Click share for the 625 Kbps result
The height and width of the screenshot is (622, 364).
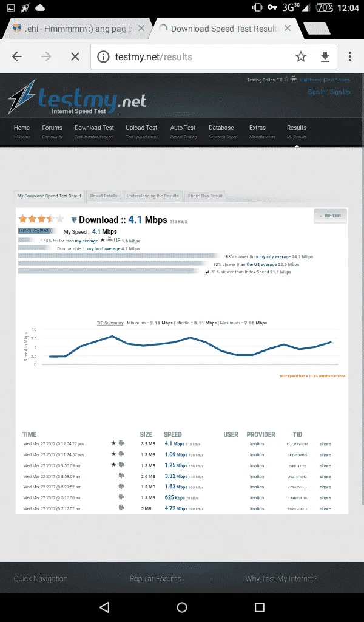pos(326,498)
